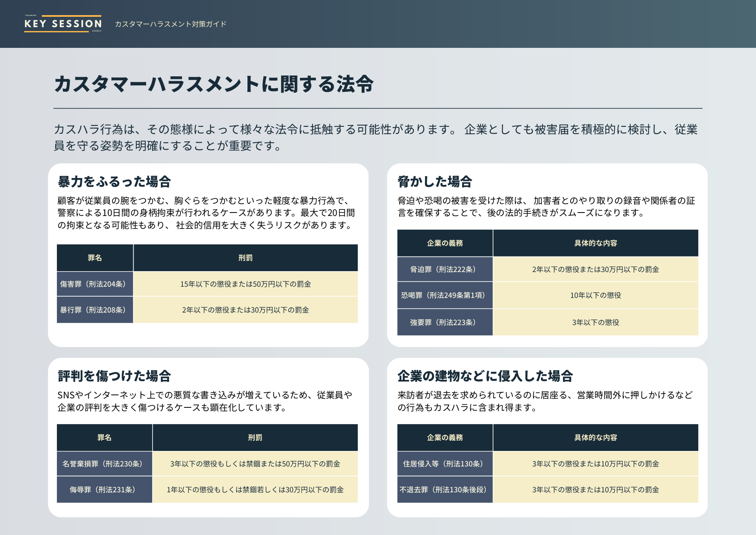Click the 傷害罪（刑法204条） table cell
The image size is (756, 535).
click(94, 284)
